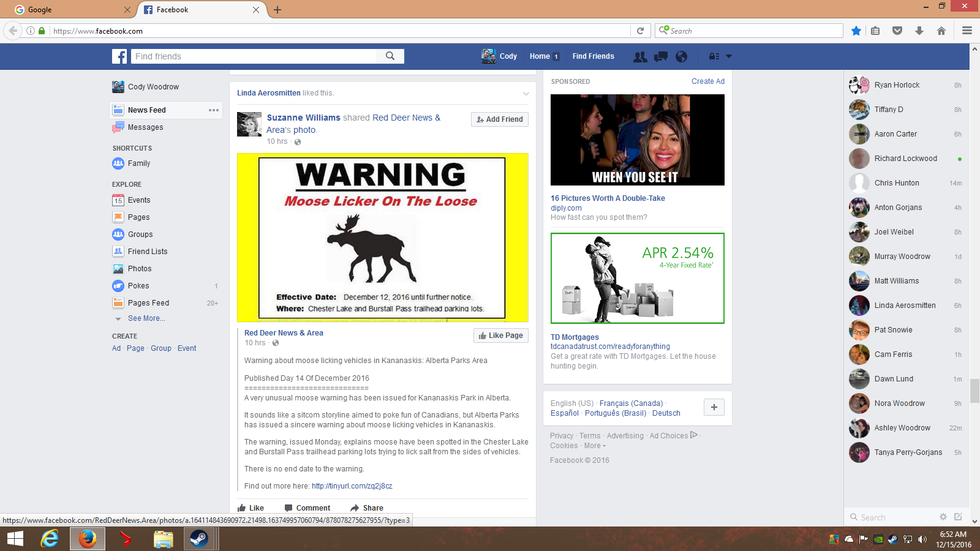This screenshot has width=980, height=551.
Task: Switch to the Facebook tab
Action: coord(202,10)
